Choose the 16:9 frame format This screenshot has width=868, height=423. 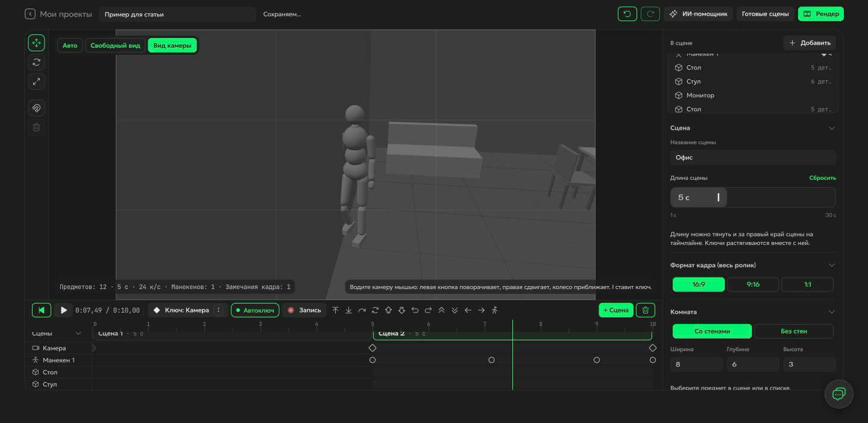point(699,284)
